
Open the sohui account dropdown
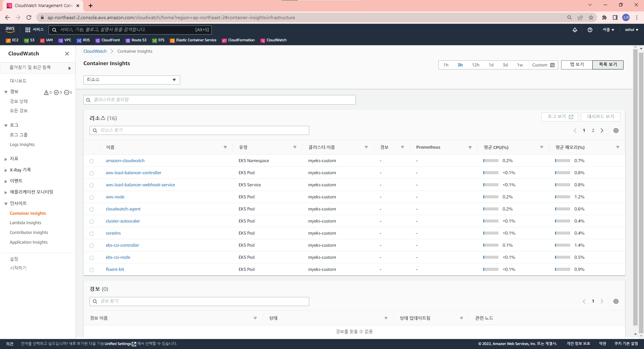631,30
